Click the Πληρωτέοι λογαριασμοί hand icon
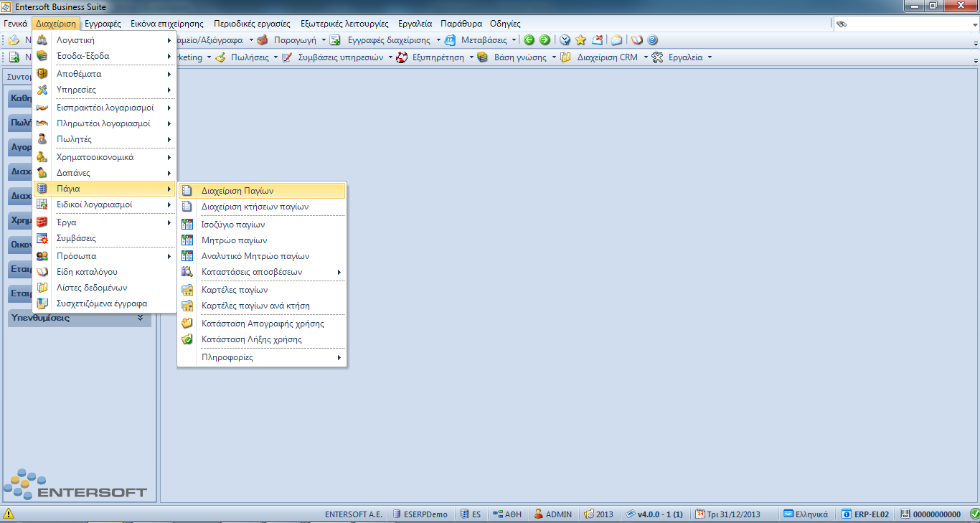Viewport: 980px width, 523px height. coord(42,123)
